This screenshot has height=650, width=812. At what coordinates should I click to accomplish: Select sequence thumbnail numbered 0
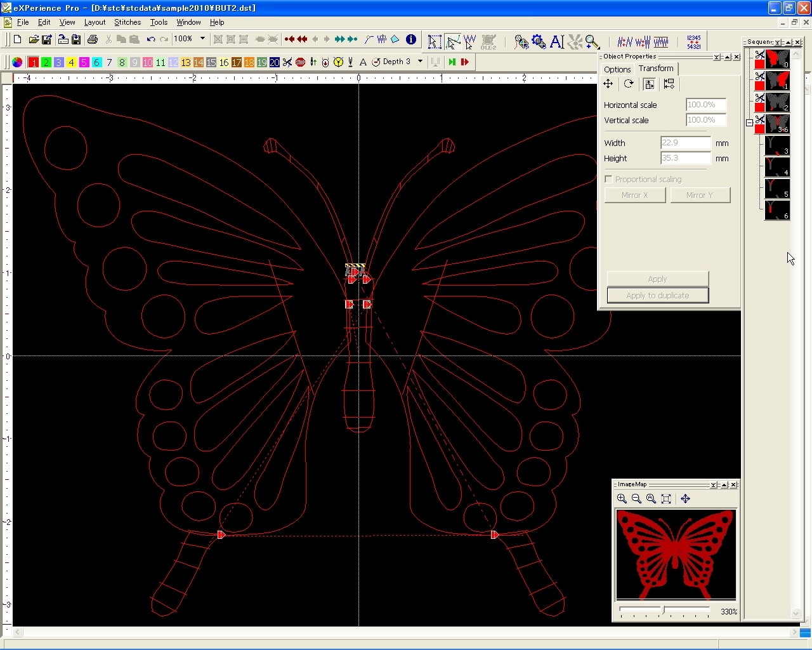(777, 59)
